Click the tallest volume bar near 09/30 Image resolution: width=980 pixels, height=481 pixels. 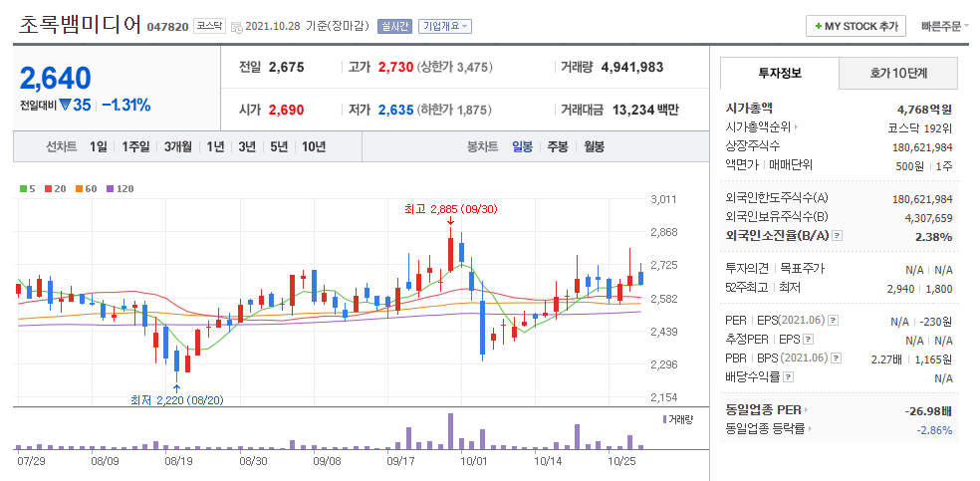tap(450, 431)
